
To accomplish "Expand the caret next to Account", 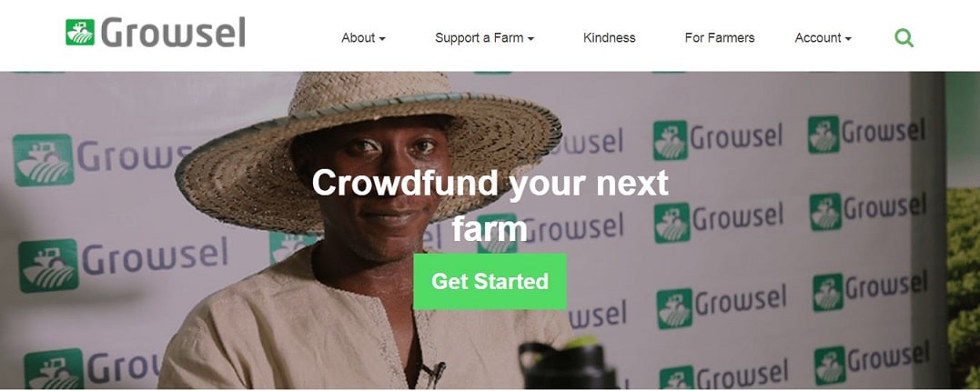I will point(848,39).
